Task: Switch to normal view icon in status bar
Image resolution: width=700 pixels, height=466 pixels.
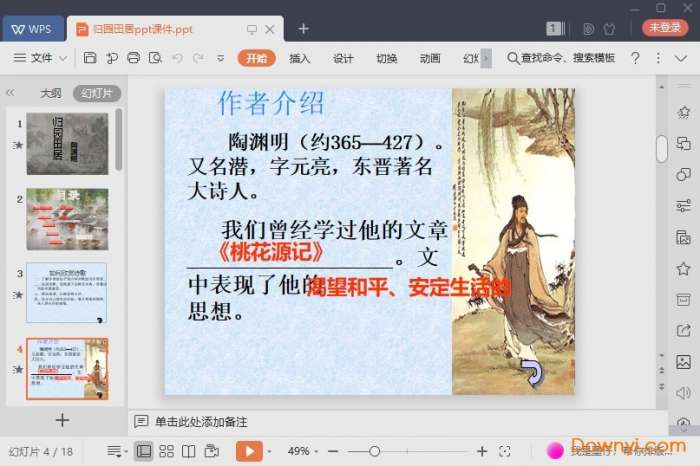Action: click(144, 451)
